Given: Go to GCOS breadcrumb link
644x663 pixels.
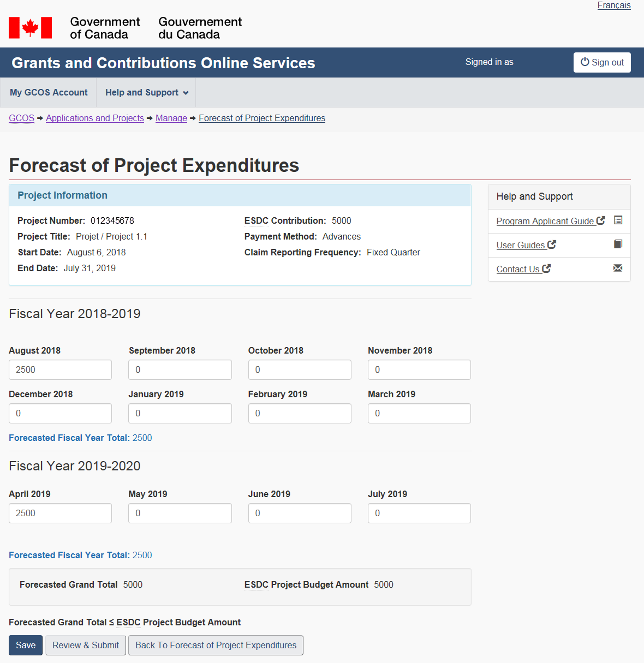Looking at the screenshot, I should coord(21,118).
